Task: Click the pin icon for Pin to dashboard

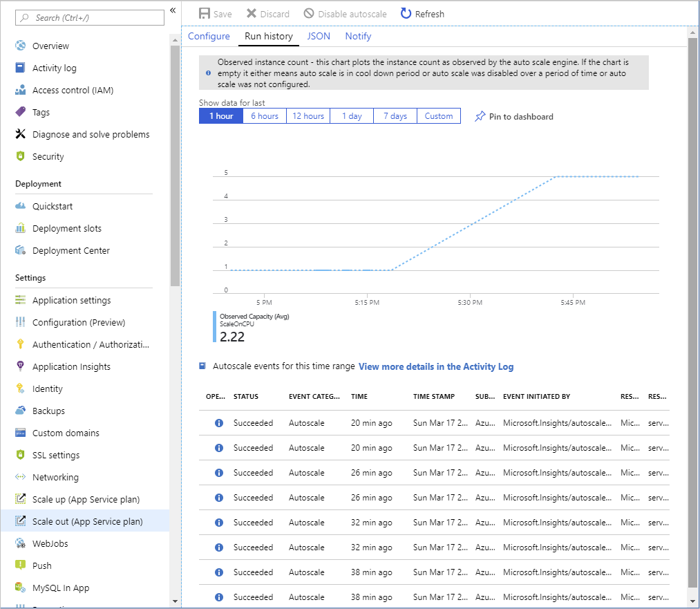Action: pyautogui.click(x=480, y=117)
